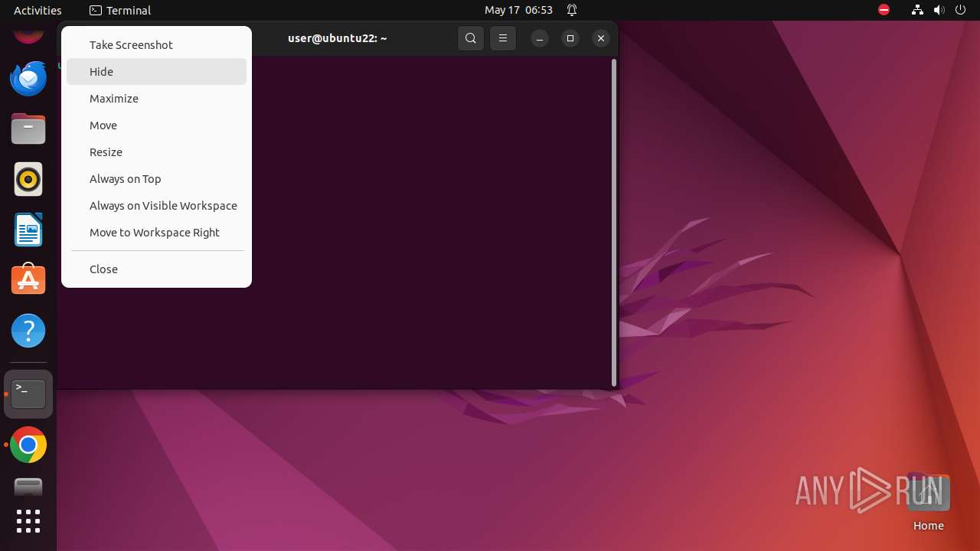Open the Help question mark icon

pyautogui.click(x=28, y=331)
